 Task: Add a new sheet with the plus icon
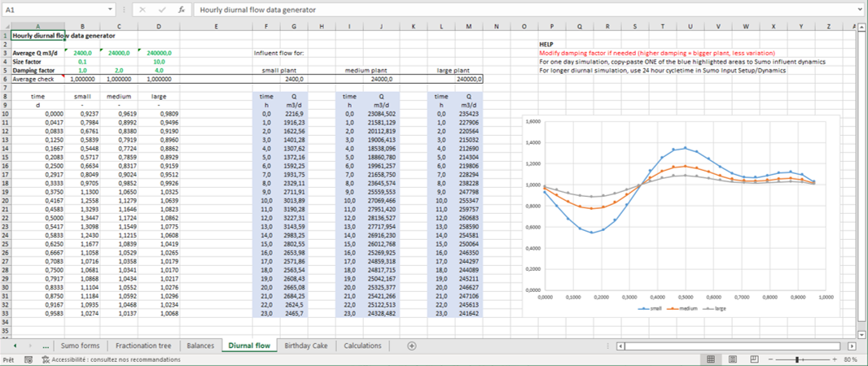pyautogui.click(x=411, y=346)
